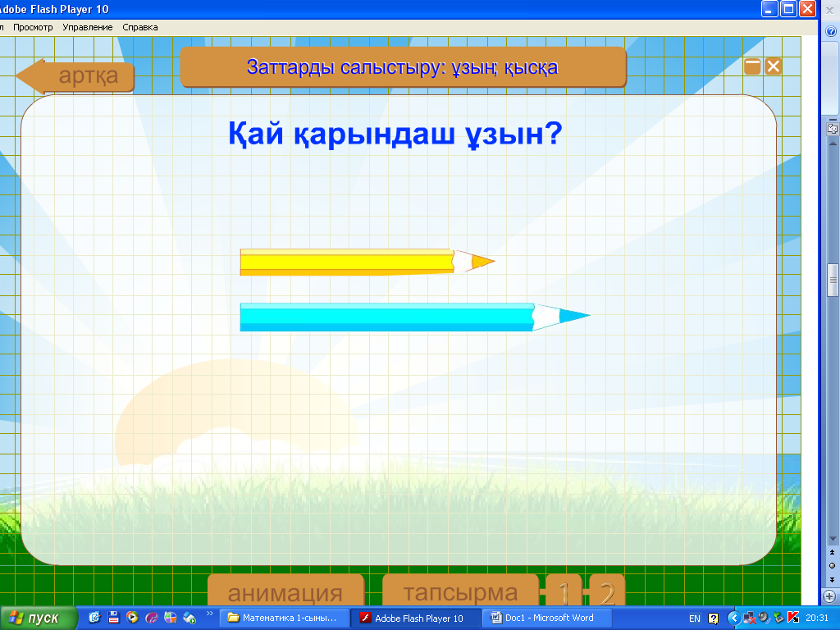Minimize the lesson panel with orange icon
The image size is (840, 630).
click(752, 66)
